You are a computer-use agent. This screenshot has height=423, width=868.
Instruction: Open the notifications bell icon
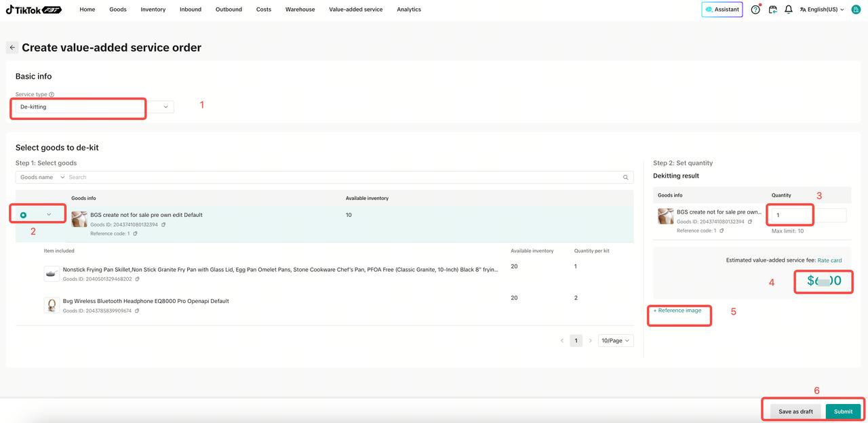[x=788, y=9]
